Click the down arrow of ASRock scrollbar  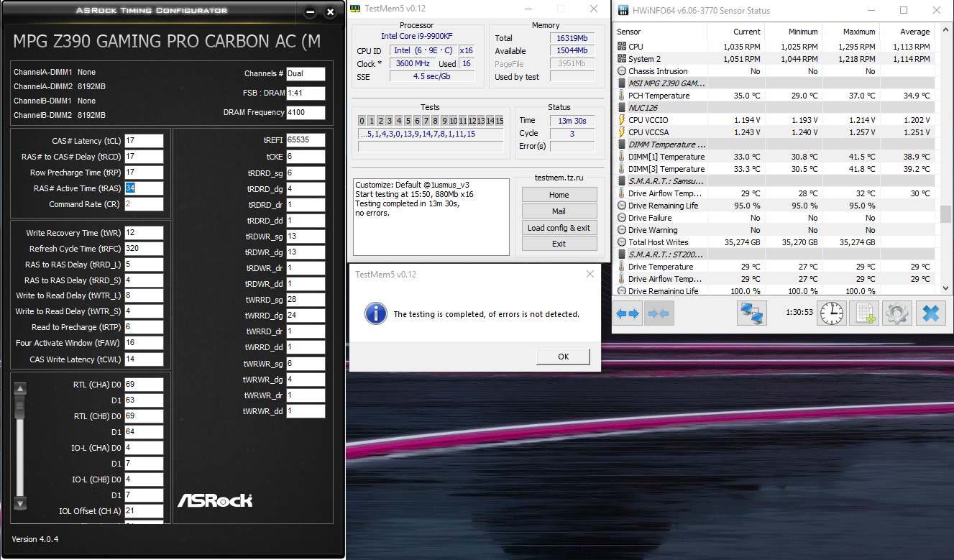tap(20, 503)
